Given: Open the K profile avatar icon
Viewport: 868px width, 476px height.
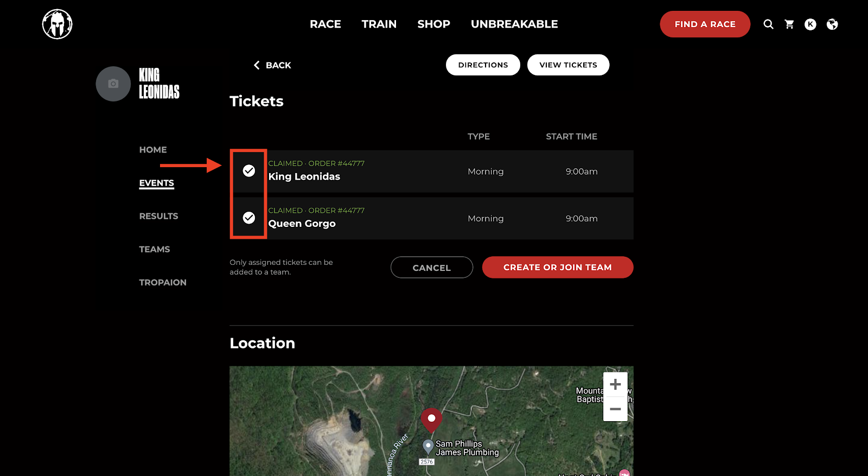Looking at the screenshot, I should 810,24.
